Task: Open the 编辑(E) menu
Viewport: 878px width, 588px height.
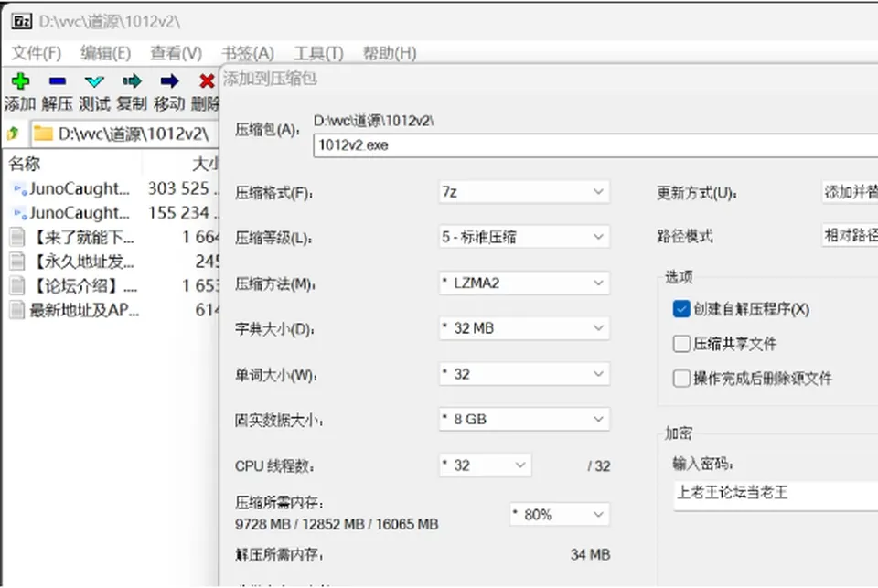Action: pyautogui.click(x=106, y=53)
